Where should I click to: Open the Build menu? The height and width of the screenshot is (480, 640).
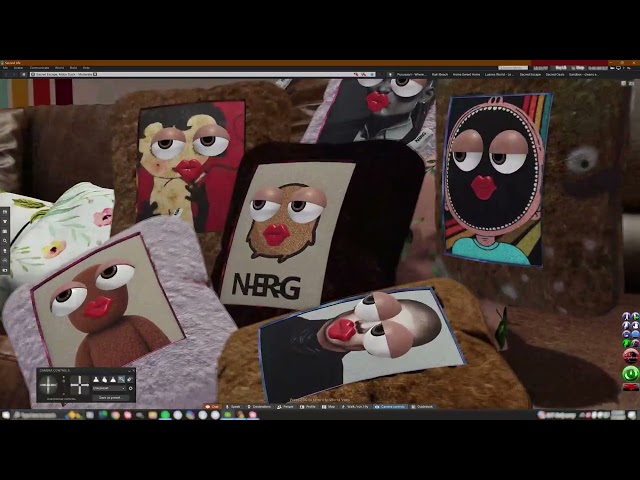(x=73, y=68)
